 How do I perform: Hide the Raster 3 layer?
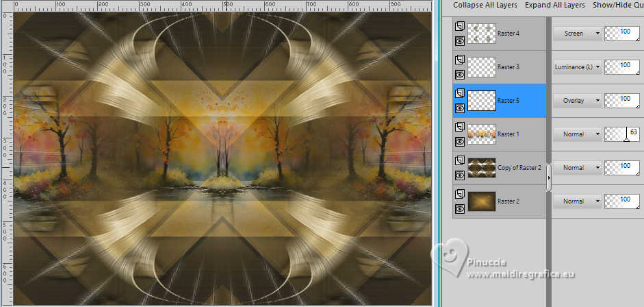coord(460,75)
